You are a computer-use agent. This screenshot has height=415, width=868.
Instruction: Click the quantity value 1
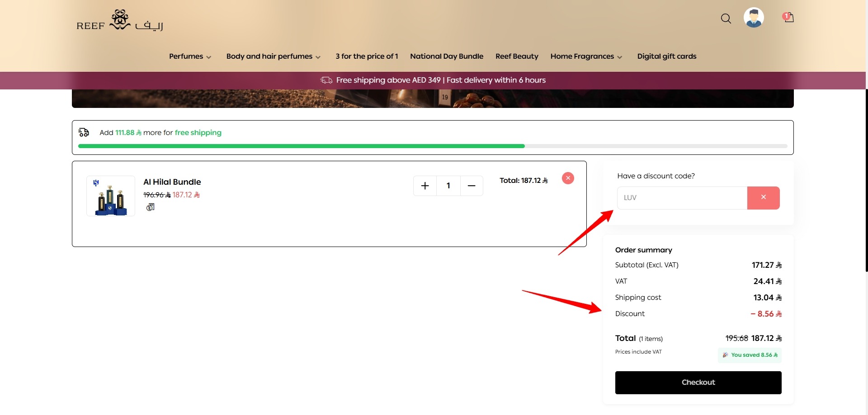(x=448, y=186)
